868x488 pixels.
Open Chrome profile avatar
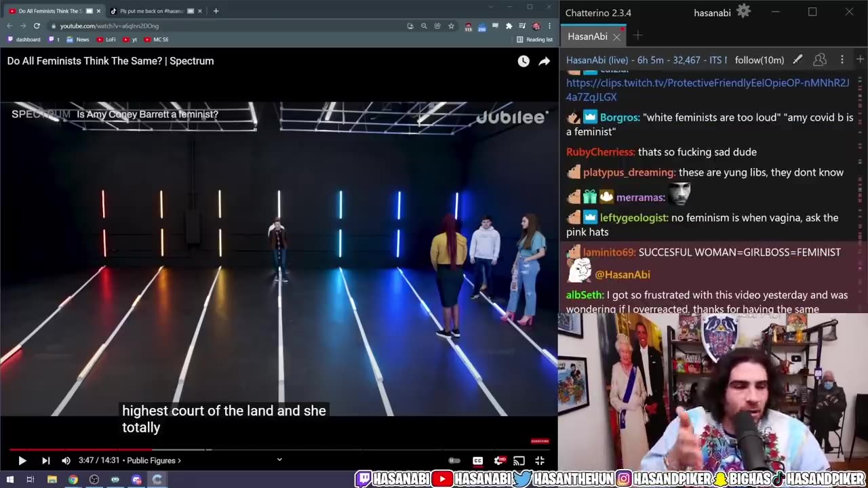[536, 26]
